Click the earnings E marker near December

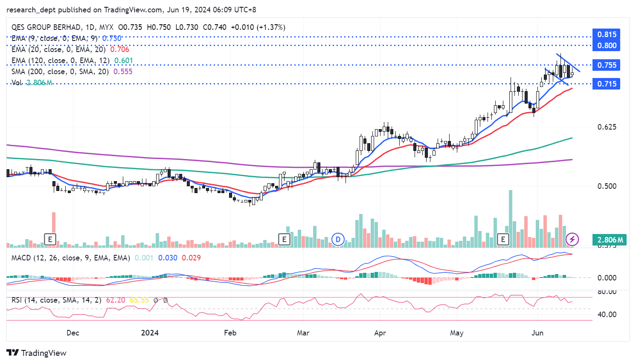[x=50, y=239]
